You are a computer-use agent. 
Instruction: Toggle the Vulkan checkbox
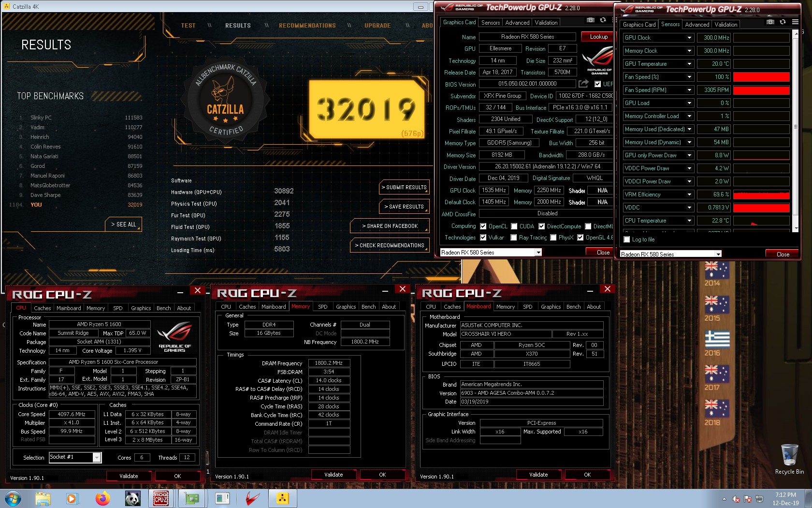click(x=483, y=238)
